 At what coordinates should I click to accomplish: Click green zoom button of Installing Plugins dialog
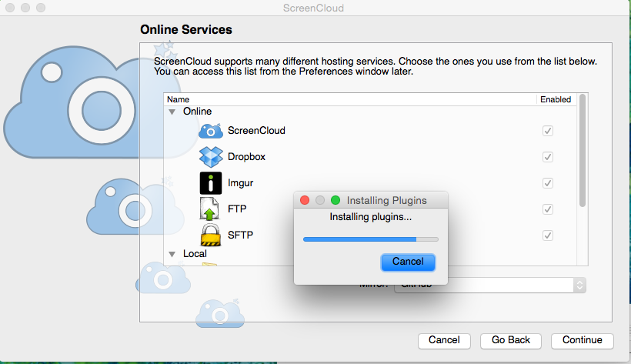(336, 200)
